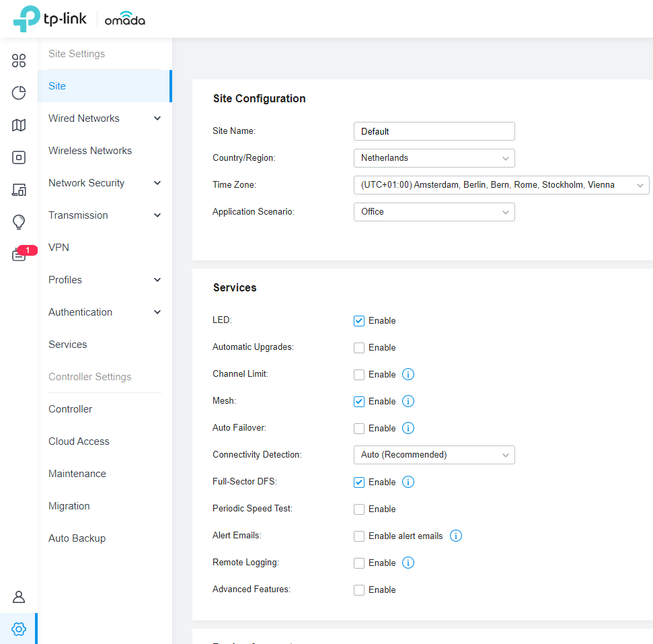
Task: Enable the Advanced Features checkbox
Action: 359,590
